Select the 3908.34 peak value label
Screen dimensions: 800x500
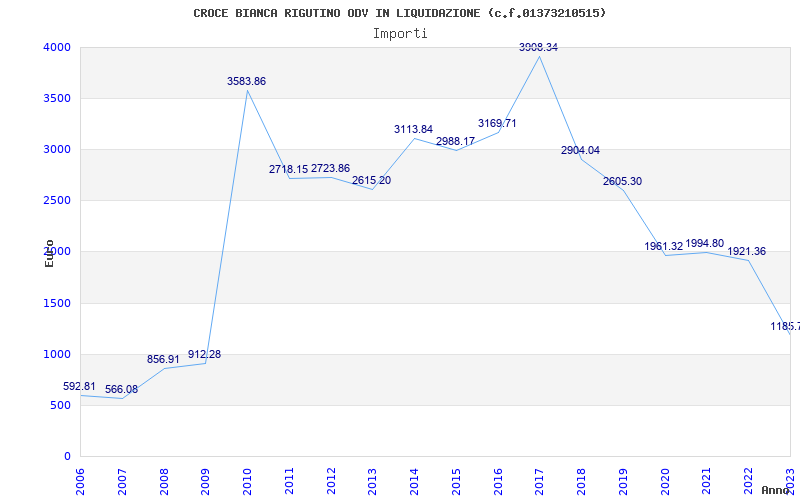click(538, 47)
